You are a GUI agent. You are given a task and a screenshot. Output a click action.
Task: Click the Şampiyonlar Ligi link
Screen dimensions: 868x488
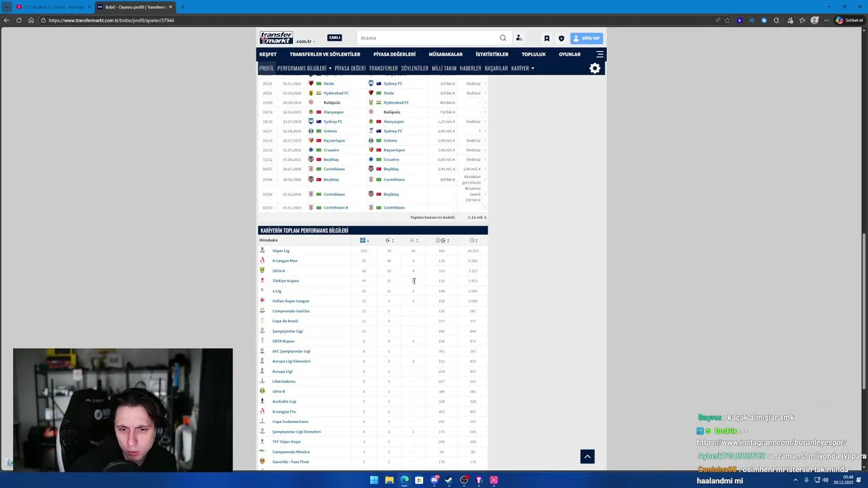point(288,331)
